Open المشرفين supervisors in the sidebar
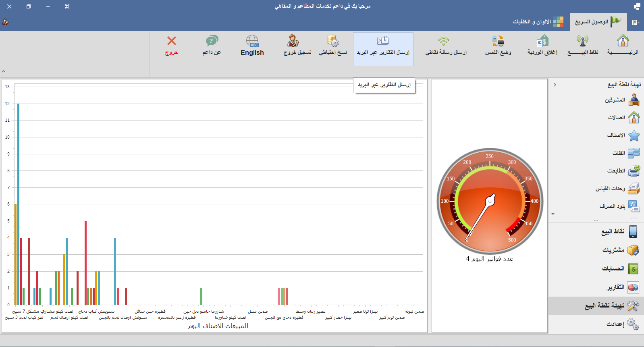Screen dimensions: 644x347 pyautogui.click(x=623, y=100)
